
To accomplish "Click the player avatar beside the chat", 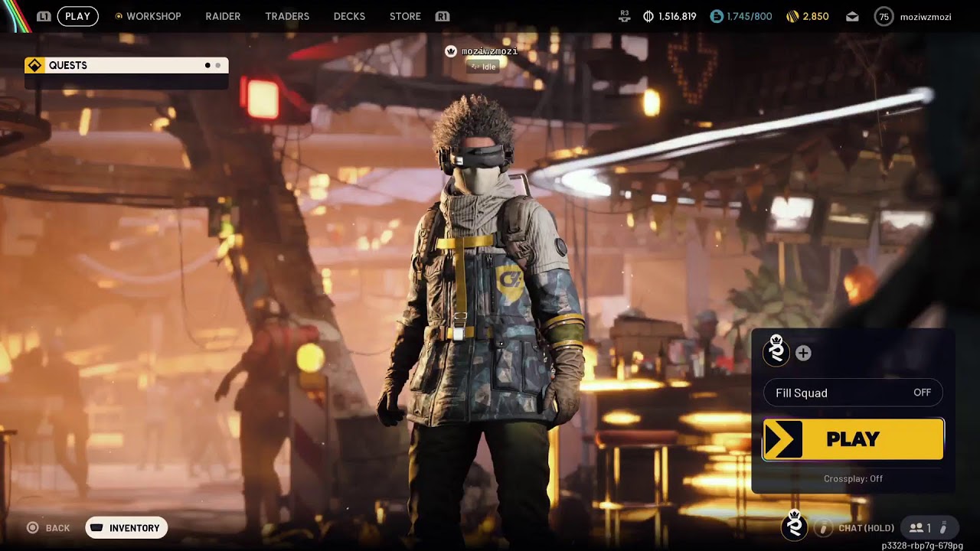I will (x=795, y=526).
